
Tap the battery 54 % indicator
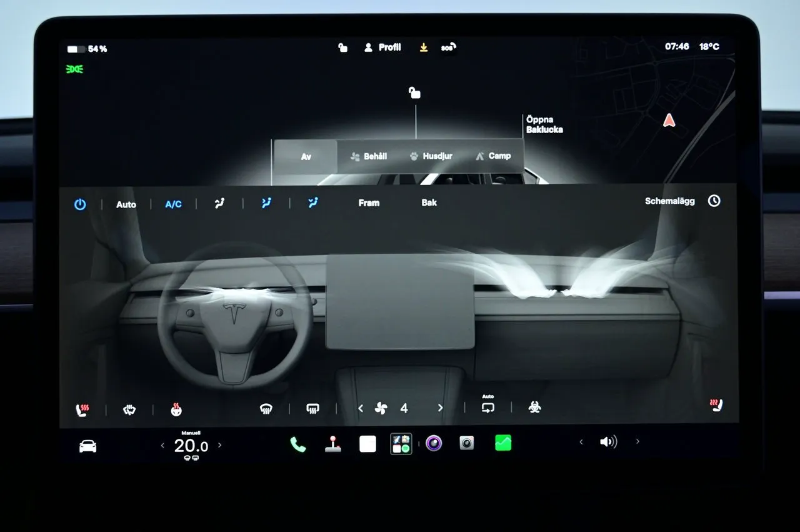(x=87, y=49)
